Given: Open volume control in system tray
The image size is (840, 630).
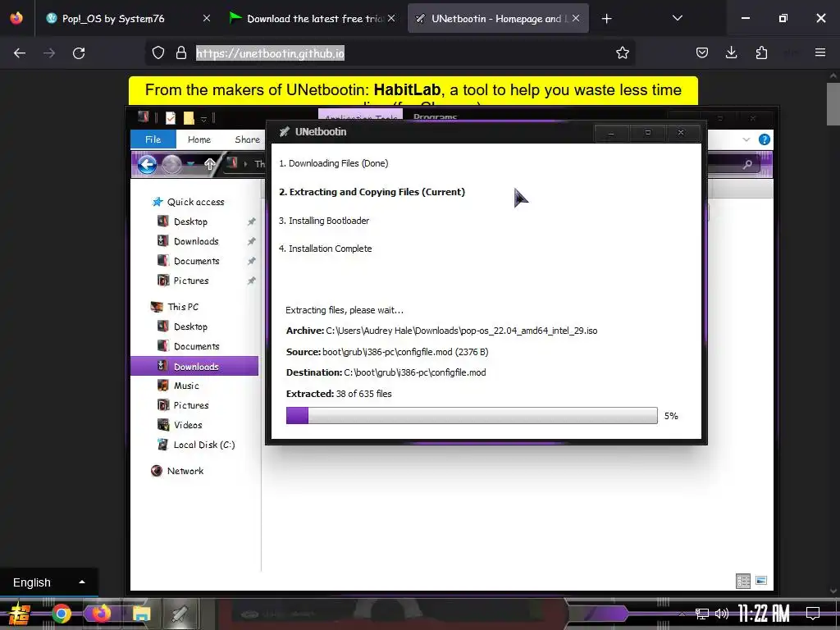Looking at the screenshot, I should click(x=722, y=614).
